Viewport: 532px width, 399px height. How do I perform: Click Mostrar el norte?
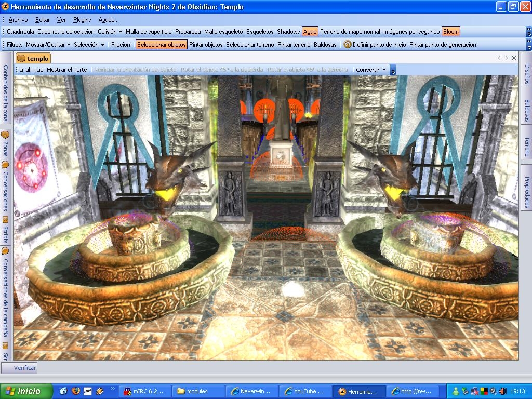pyautogui.click(x=67, y=70)
